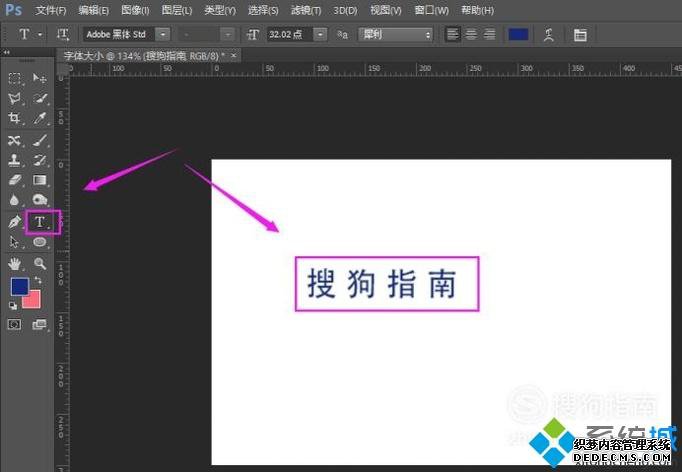Open the 选择(S) menu
Viewport: 682px width, 472px height.
[x=263, y=10]
